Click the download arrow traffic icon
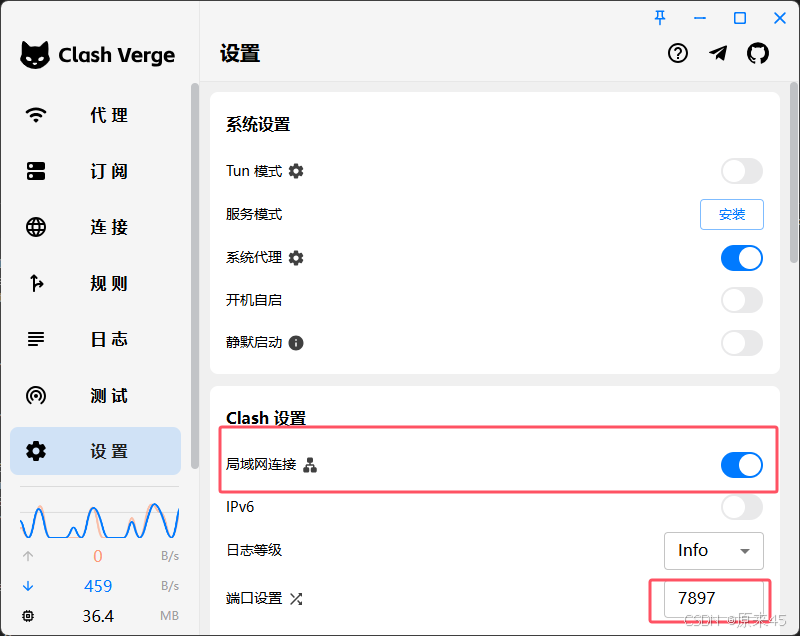This screenshot has width=800, height=636. click(x=28, y=586)
